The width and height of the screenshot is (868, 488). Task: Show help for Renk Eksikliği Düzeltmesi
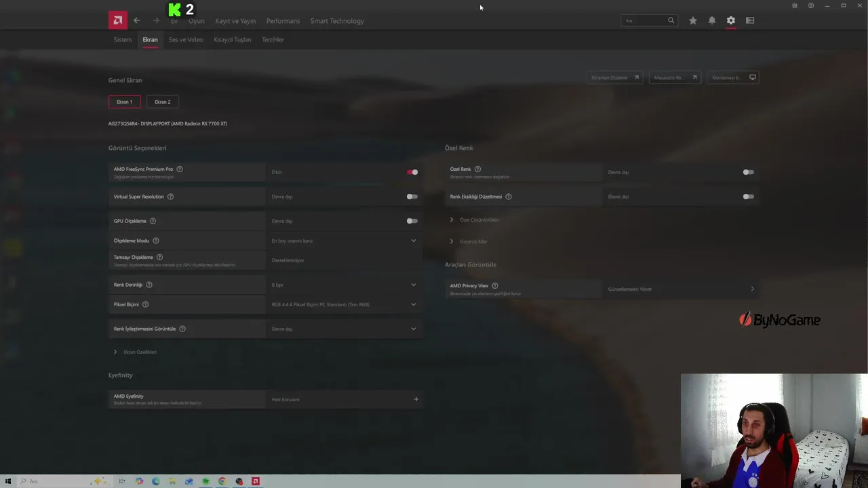(x=509, y=197)
